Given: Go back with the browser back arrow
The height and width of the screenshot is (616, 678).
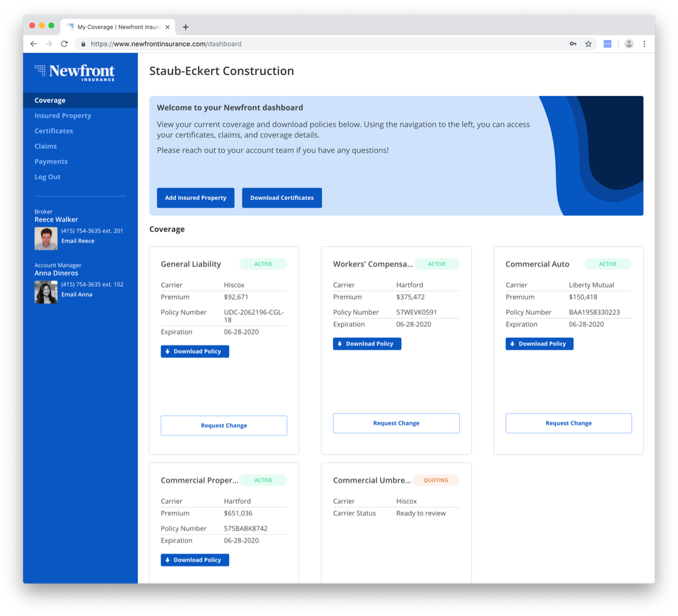Looking at the screenshot, I should tap(34, 44).
